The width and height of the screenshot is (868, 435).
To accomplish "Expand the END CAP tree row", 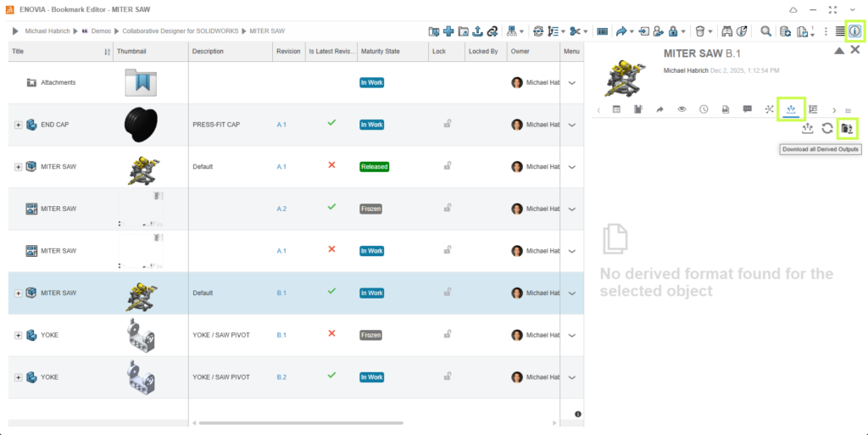I will click(19, 125).
